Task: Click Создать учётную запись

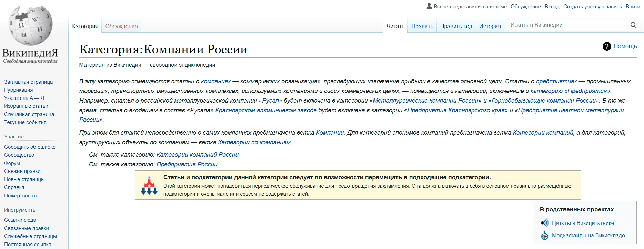Action: point(593,7)
